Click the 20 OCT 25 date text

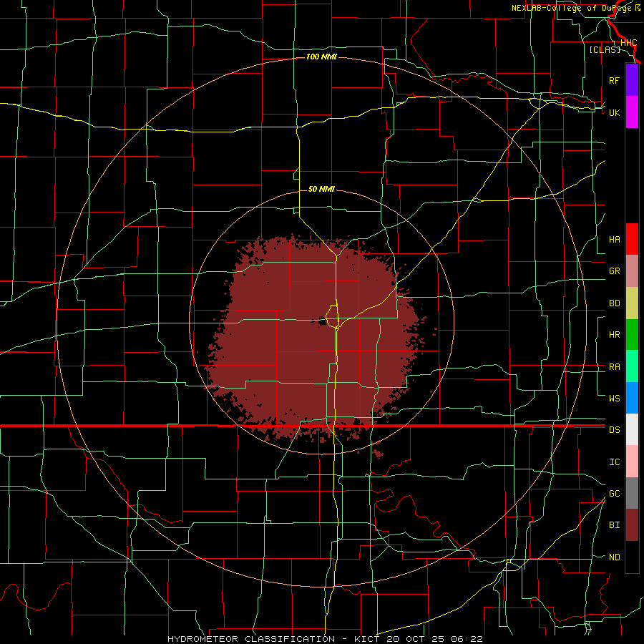click(x=415, y=639)
